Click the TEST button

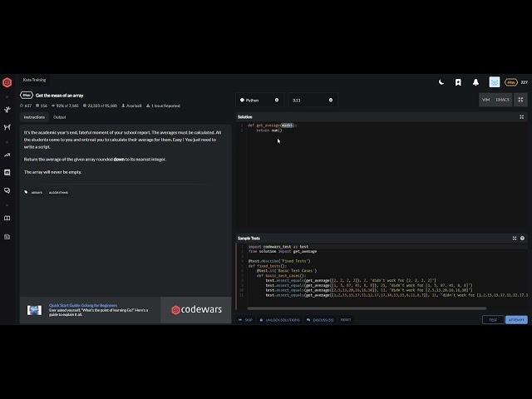click(493, 320)
